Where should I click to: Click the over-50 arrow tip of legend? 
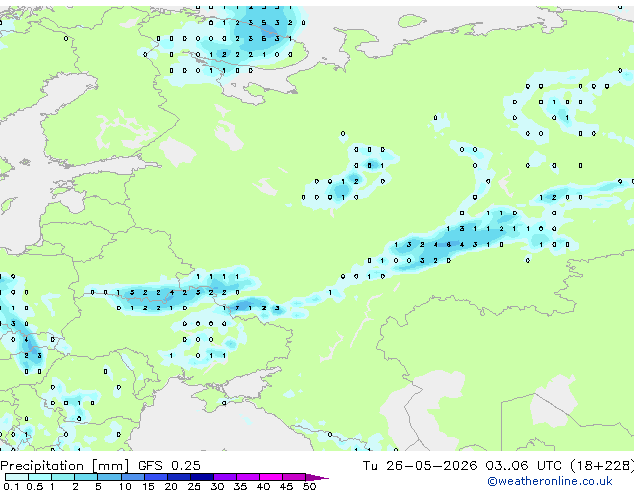[x=317, y=477]
